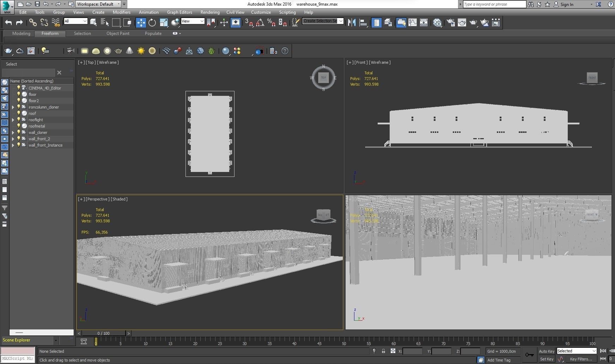Open the Graph Editors menu
615x364 pixels.
point(179,12)
